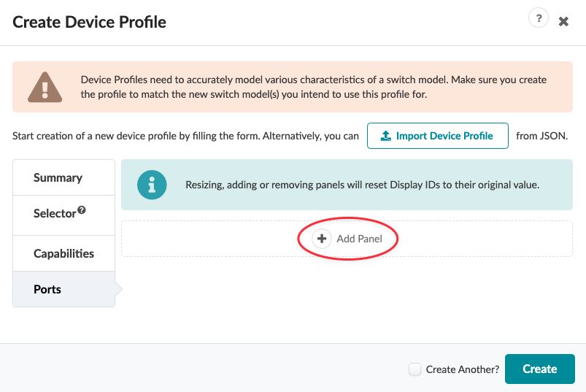Image resolution: width=586 pixels, height=392 pixels.
Task: Click the upload icon on Import button
Action: tap(385, 136)
